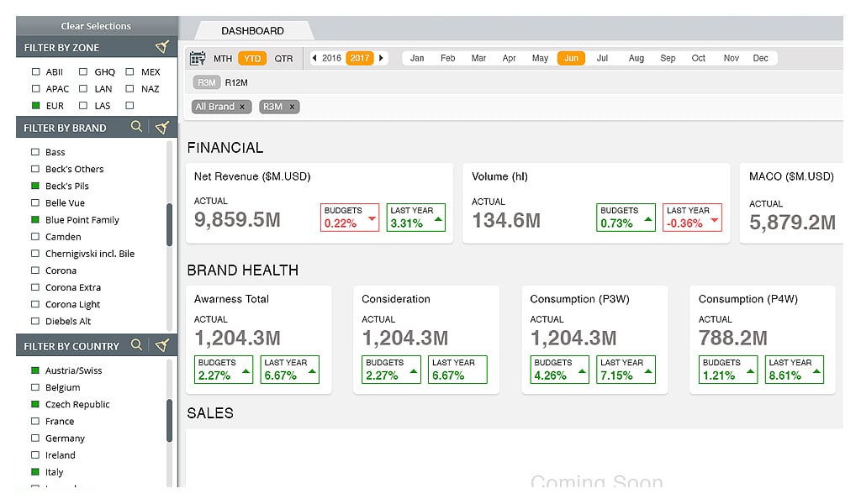Remove the All Brand filter chip
Screen dimensions: 861x504
(x=242, y=107)
